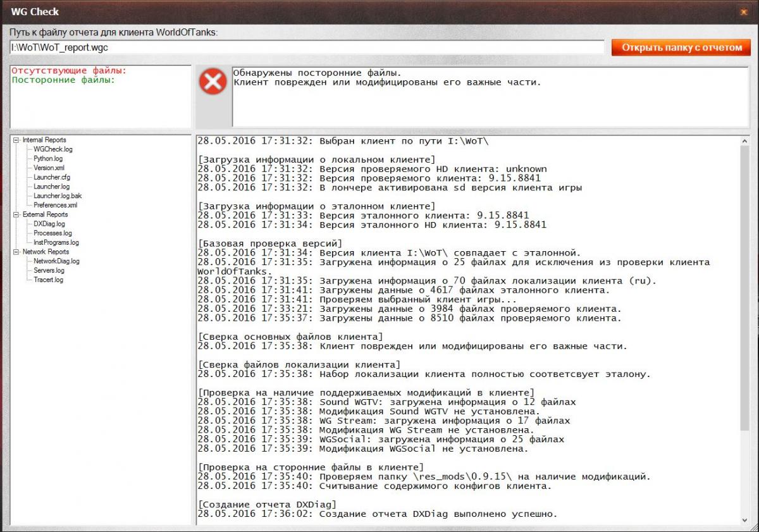
Task: Open WGCheck.log in the tree
Action: pos(53,149)
